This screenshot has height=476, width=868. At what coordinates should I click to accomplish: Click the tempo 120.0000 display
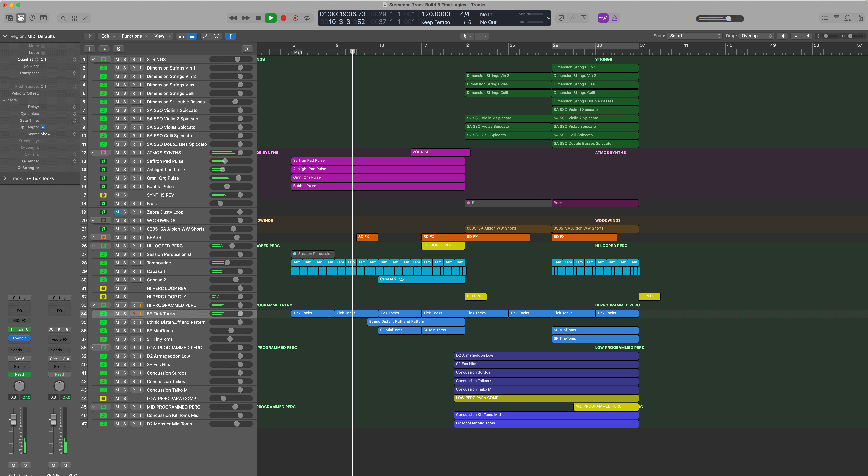(436, 14)
